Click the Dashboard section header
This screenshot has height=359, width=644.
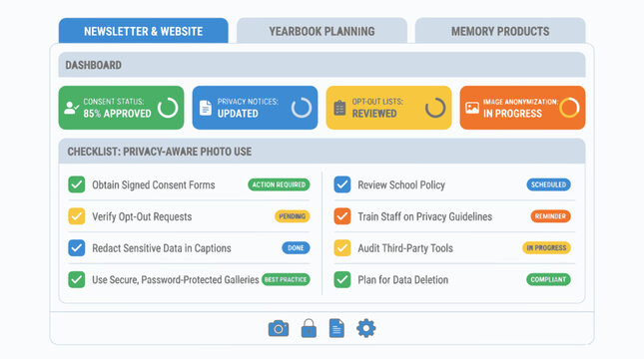(x=322, y=65)
